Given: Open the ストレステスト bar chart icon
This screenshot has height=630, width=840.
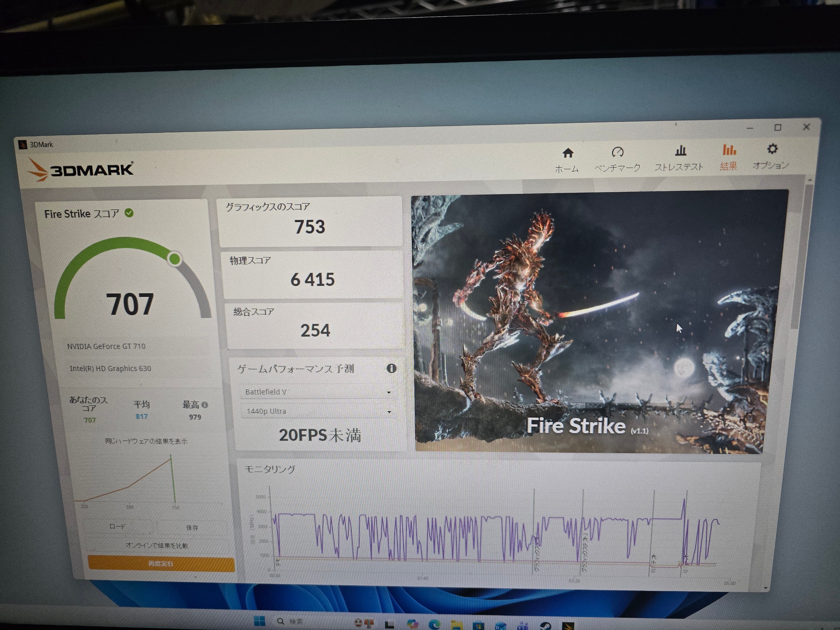Looking at the screenshot, I should 680,151.
